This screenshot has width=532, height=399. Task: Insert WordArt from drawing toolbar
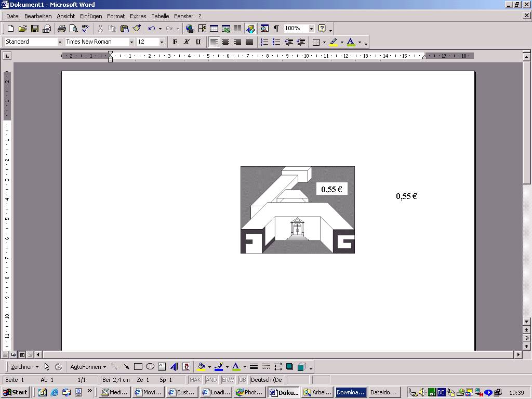(x=174, y=367)
